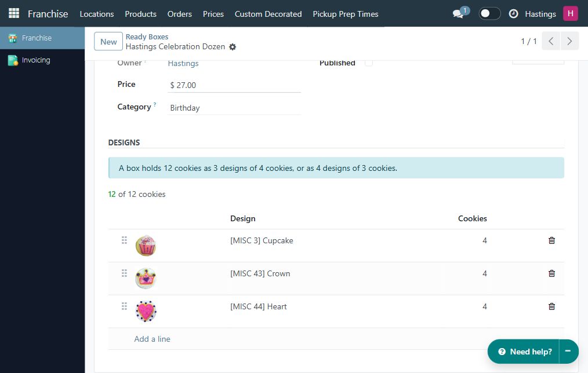Click the Price input field
The width and height of the screenshot is (588, 373).
click(234, 85)
